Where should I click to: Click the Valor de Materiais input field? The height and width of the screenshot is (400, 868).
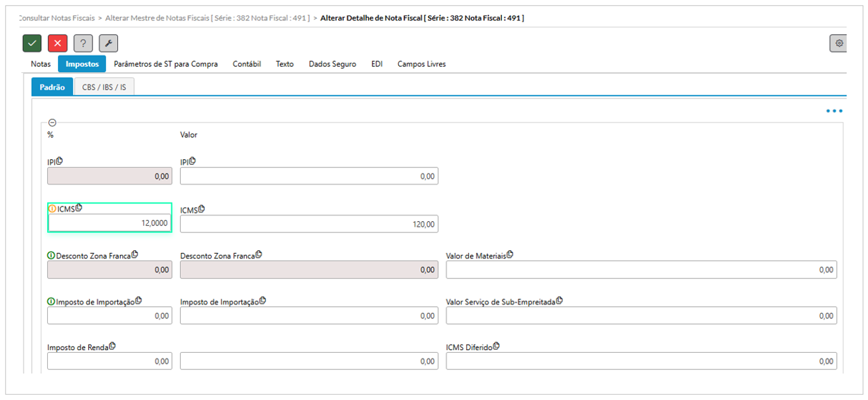tap(641, 269)
